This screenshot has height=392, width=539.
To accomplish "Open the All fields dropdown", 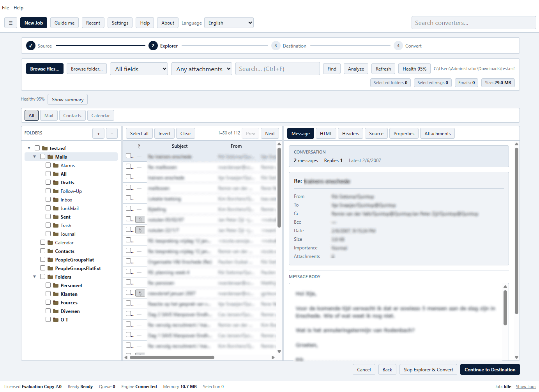I will coord(139,69).
